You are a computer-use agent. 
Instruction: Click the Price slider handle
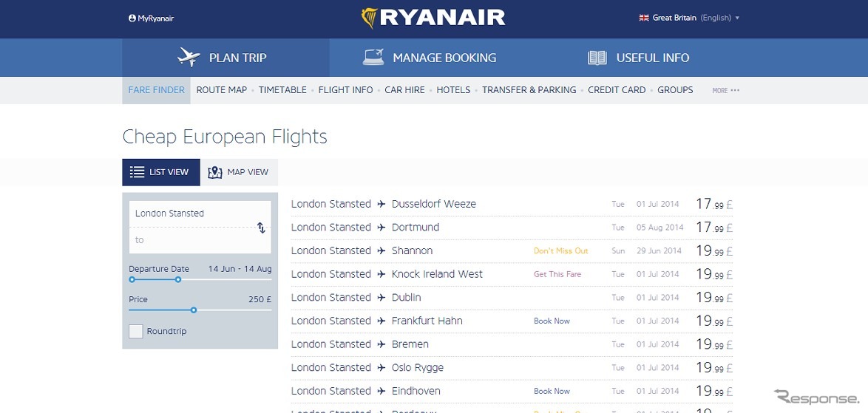click(x=193, y=310)
